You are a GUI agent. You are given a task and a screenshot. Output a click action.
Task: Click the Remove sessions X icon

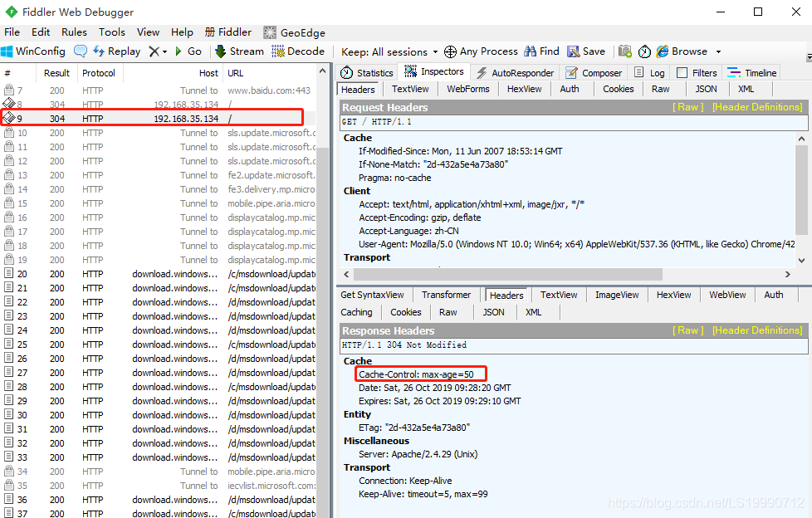(x=154, y=51)
